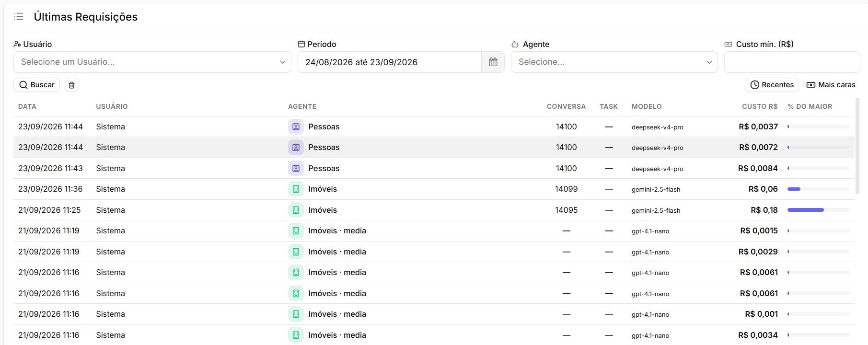Click the Imóveis media icon at R$ 0,001
Screen dimensions: 868x345
(x=296, y=314)
